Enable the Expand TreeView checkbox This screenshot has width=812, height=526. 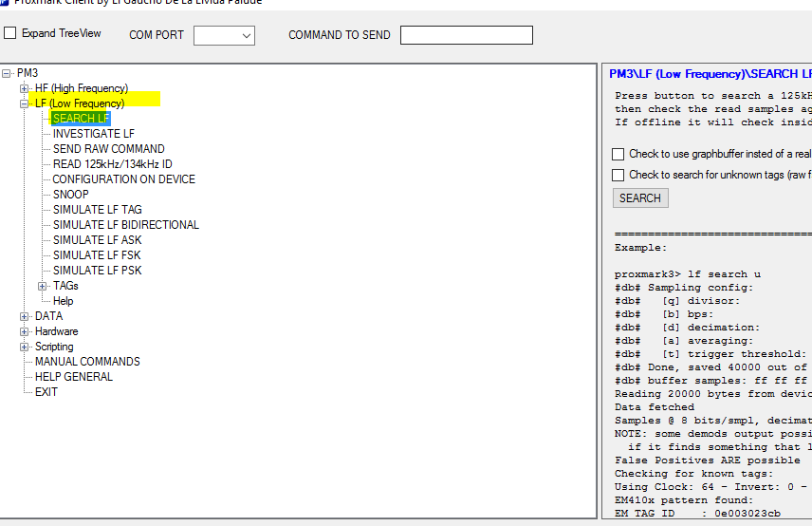[x=9, y=33]
